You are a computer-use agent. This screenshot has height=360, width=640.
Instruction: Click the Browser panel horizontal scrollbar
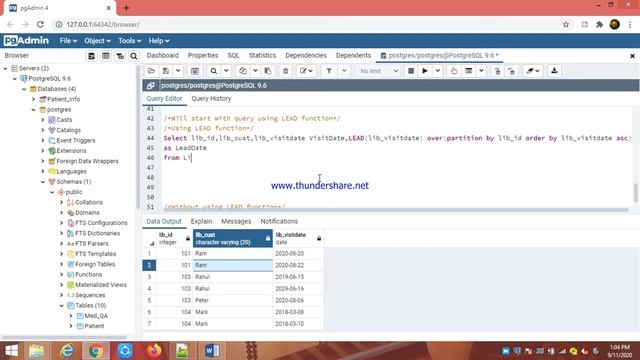coord(64,338)
